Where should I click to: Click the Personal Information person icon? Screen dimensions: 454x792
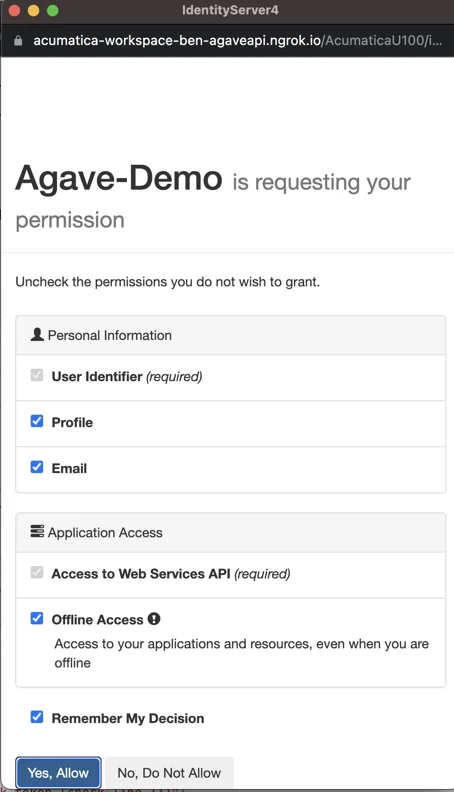click(x=37, y=334)
